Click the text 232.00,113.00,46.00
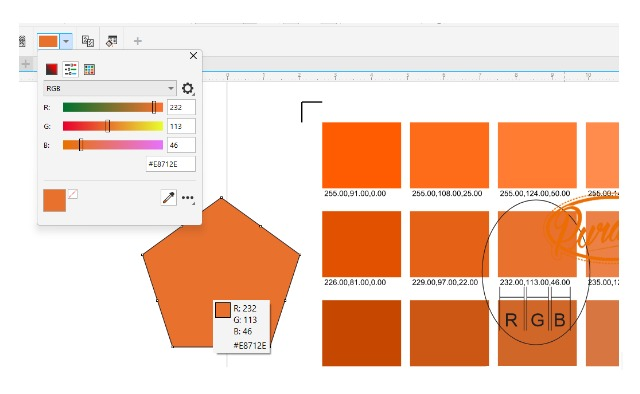 click(535, 282)
